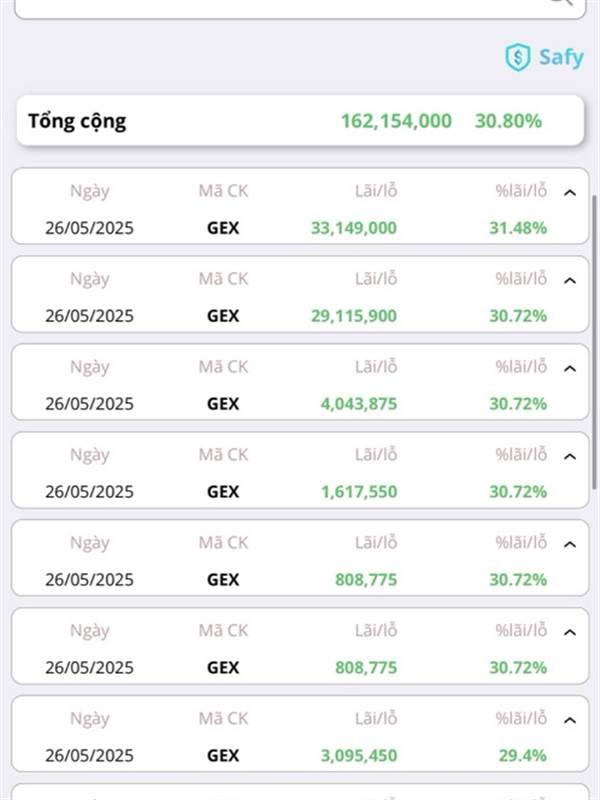Select the GEX ticker in 29,115,900 row
Screen dimensions: 600x800
(223, 316)
